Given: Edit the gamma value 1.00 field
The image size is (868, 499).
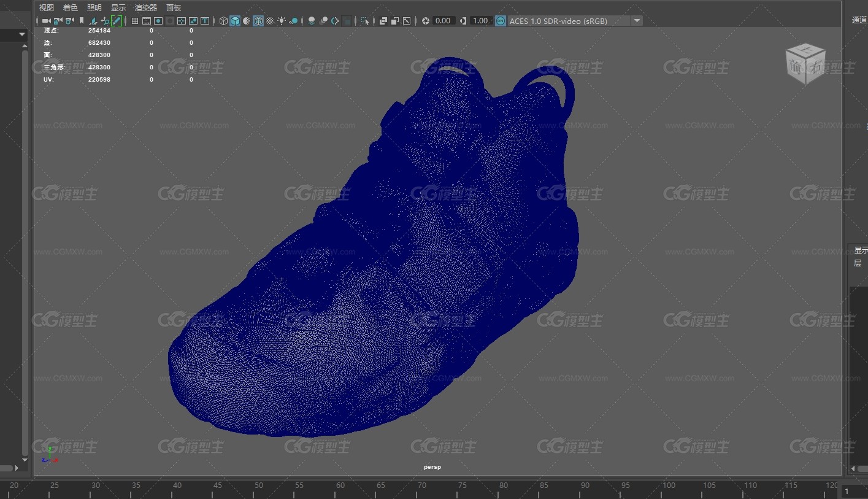Looking at the screenshot, I should 481,21.
